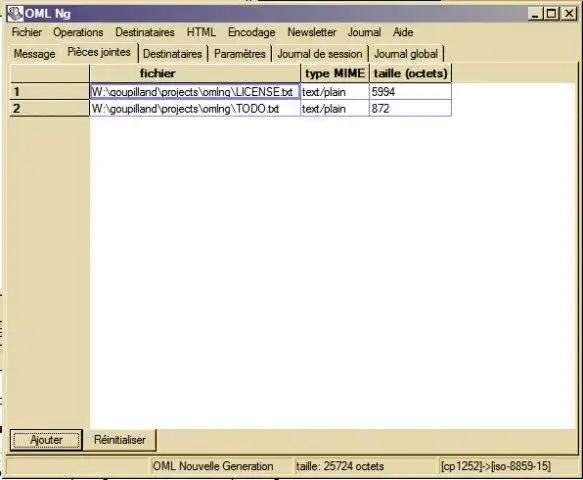Open the Aide menu

[403, 32]
